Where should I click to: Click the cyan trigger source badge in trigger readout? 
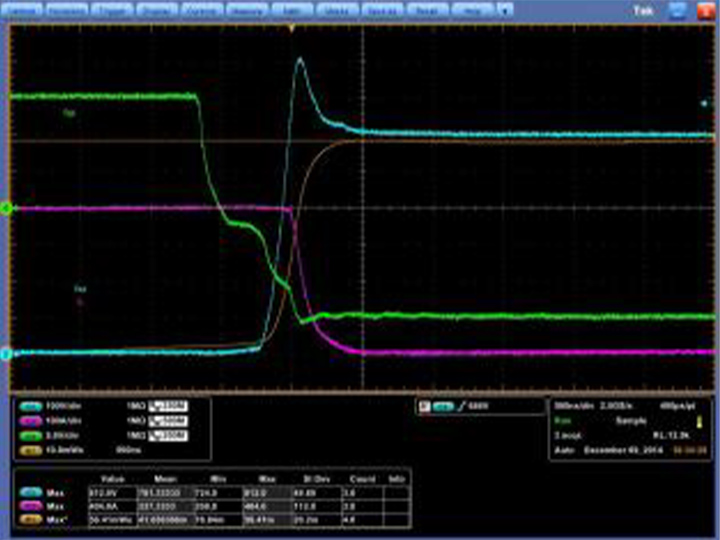click(x=443, y=406)
